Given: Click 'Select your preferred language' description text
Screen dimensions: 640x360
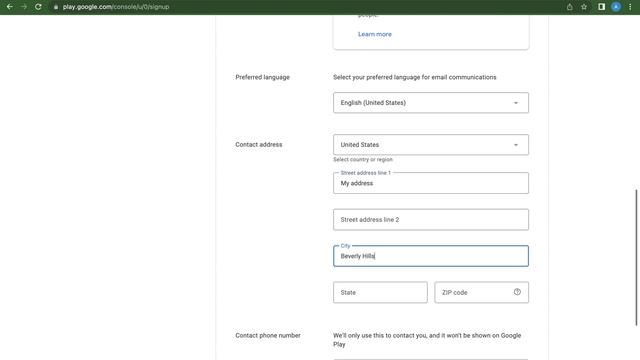Looking at the screenshot, I should pyautogui.click(x=415, y=77).
